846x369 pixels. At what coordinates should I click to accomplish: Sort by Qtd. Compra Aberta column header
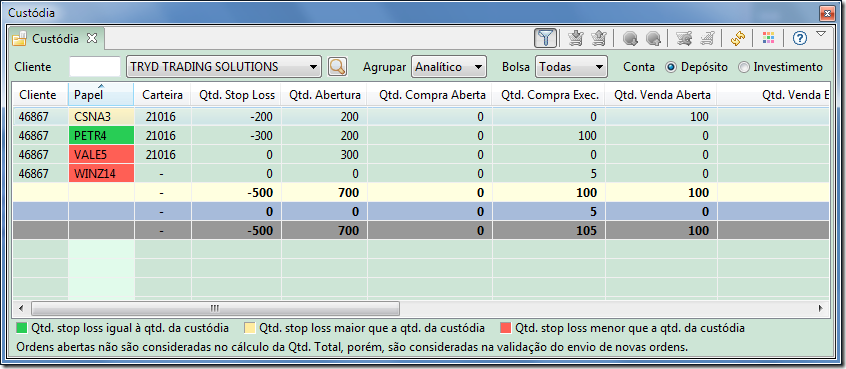tap(429, 94)
